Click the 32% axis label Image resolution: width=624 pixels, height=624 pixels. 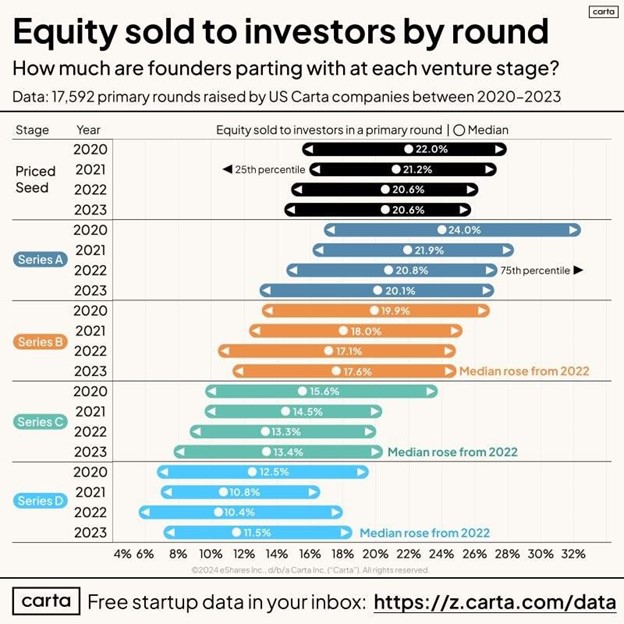click(573, 554)
